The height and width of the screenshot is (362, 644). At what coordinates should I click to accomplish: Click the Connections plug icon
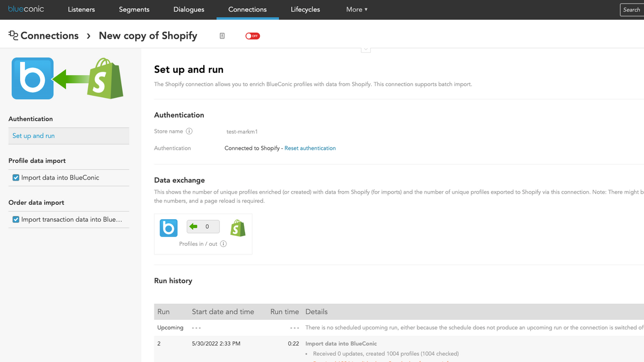point(13,35)
